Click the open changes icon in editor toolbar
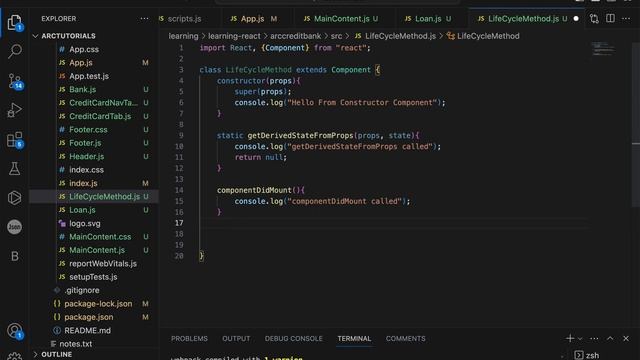 coord(594,19)
